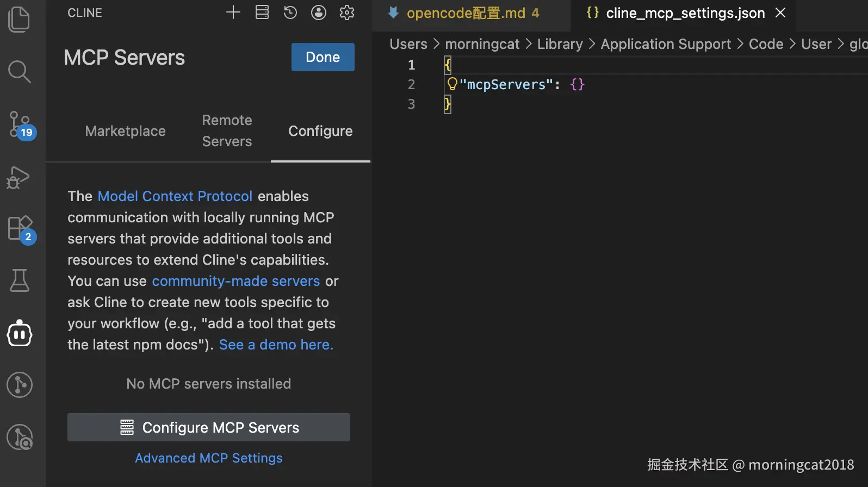Click the MCP Servers icon in Cline header
The image size is (868, 487).
click(262, 13)
